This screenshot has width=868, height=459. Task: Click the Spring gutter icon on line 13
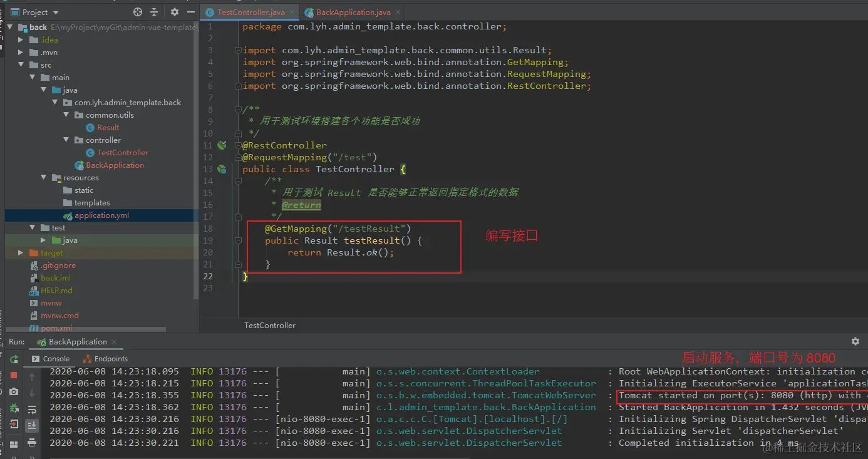pos(222,169)
